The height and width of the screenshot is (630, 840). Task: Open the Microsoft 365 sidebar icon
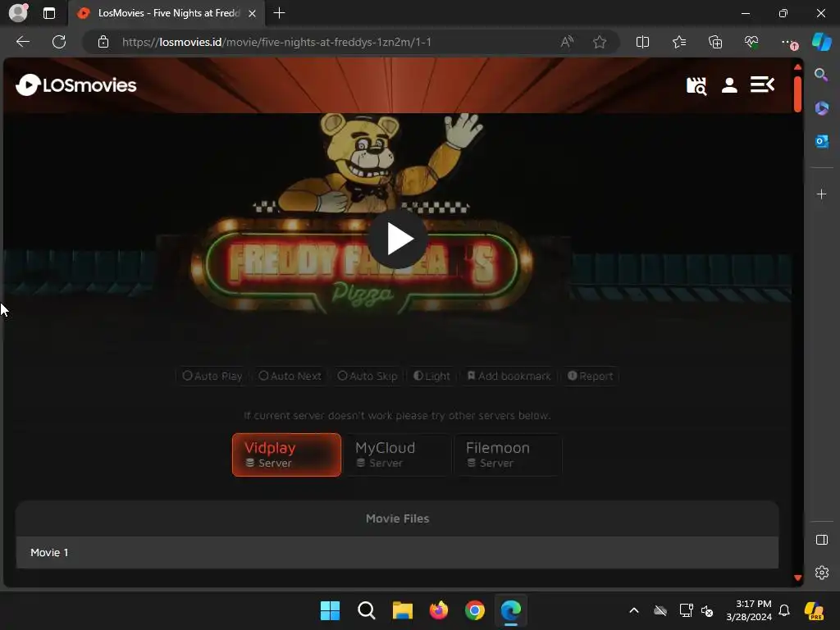(821, 108)
